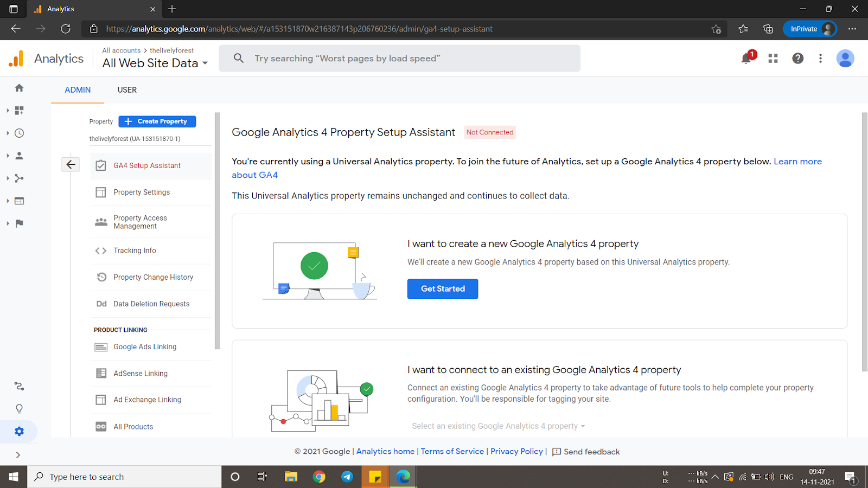Screen dimensions: 868x488
Task: Add this page to favorites
Action: 716,29
